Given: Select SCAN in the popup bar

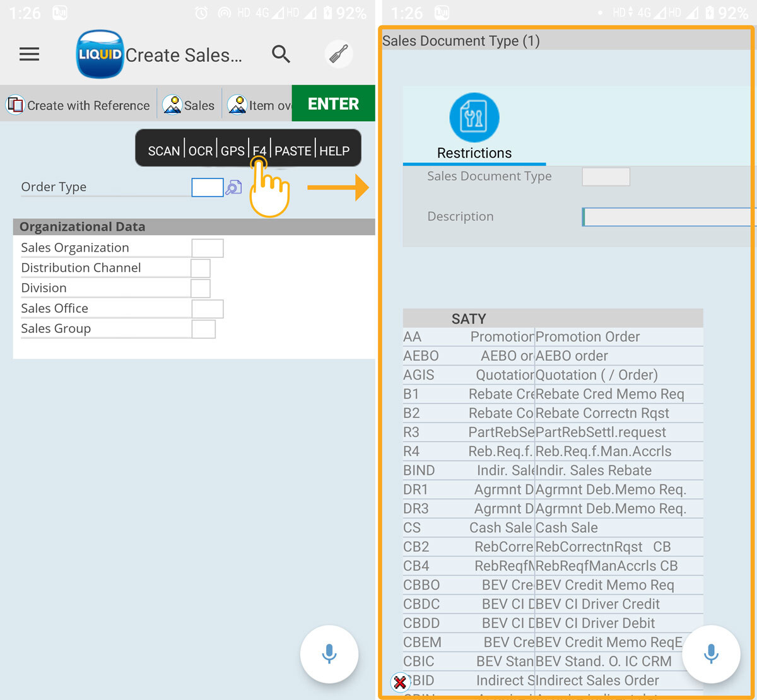Looking at the screenshot, I should (164, 151).
